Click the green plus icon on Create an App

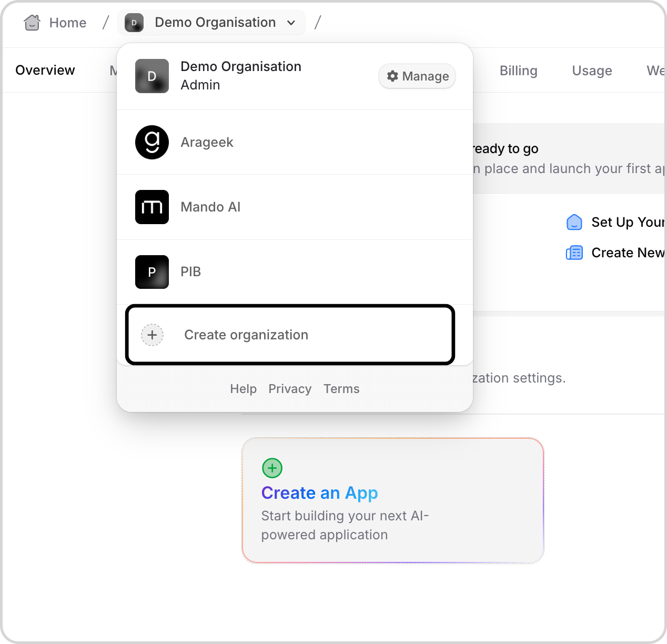pyautogui.click(x=272, y=468)
